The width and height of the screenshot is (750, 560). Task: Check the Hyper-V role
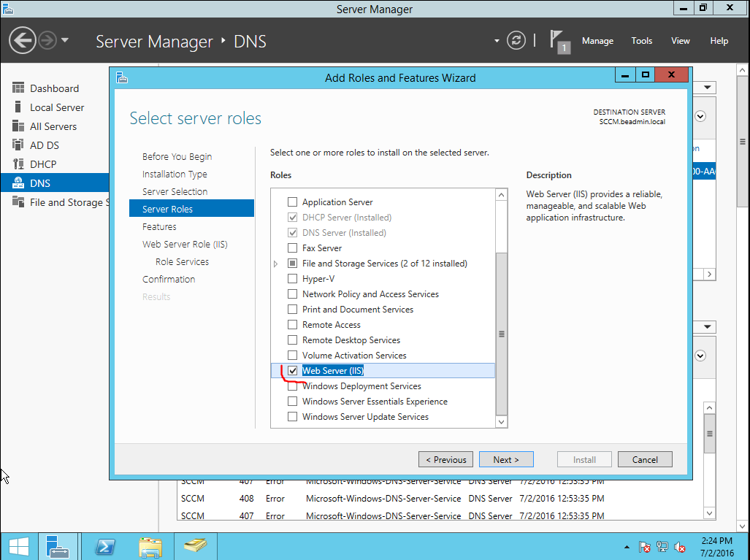tap(292, 278)
